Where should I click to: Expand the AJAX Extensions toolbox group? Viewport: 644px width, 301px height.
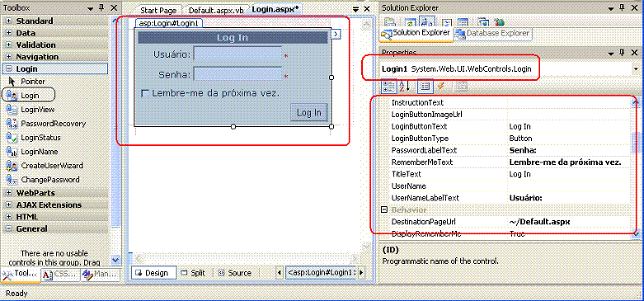point(8,205)
